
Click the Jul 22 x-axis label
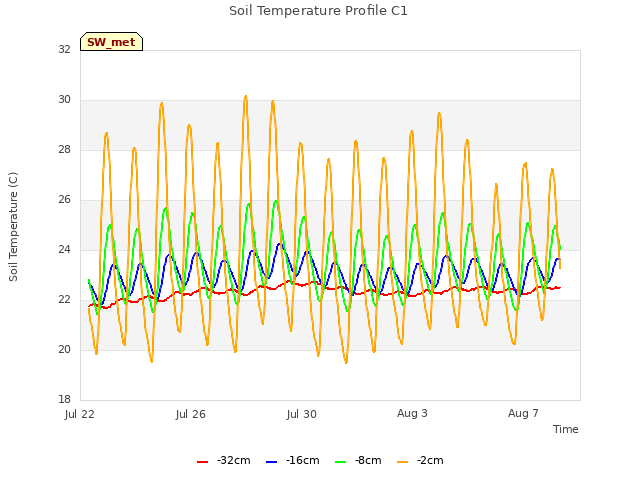[80, 414]
